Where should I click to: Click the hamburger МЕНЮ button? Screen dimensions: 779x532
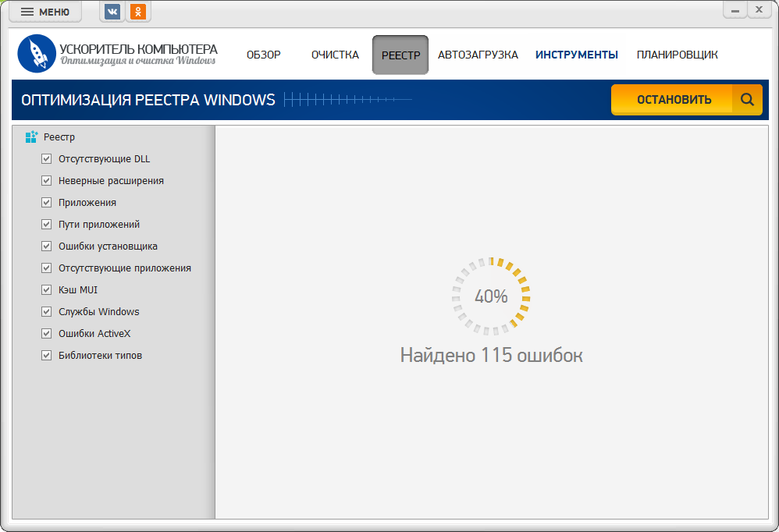click(x=45, y=12)
